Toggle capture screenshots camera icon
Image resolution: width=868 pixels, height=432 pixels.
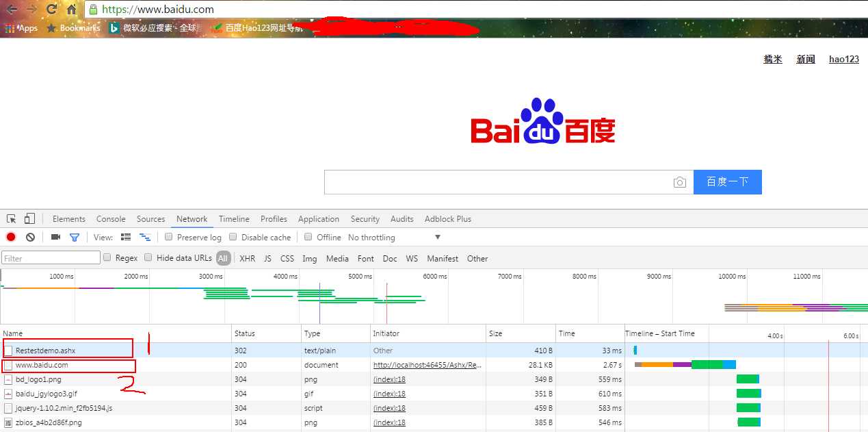(x=56, y=237)
